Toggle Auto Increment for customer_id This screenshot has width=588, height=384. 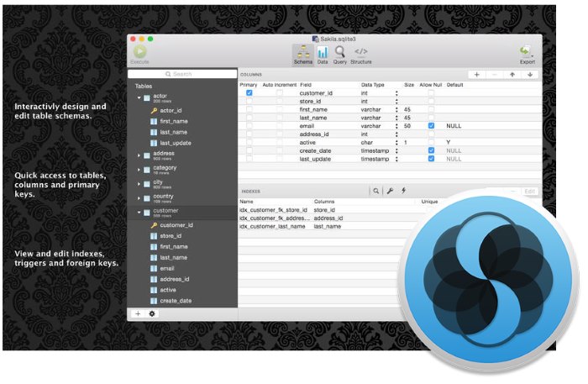point(280,92)
